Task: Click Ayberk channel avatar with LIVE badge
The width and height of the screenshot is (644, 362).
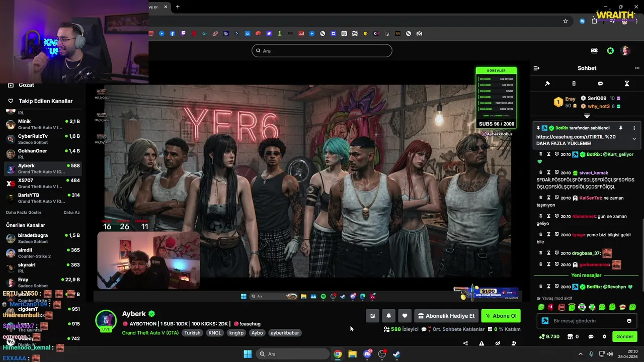Action: click(106, 321)
